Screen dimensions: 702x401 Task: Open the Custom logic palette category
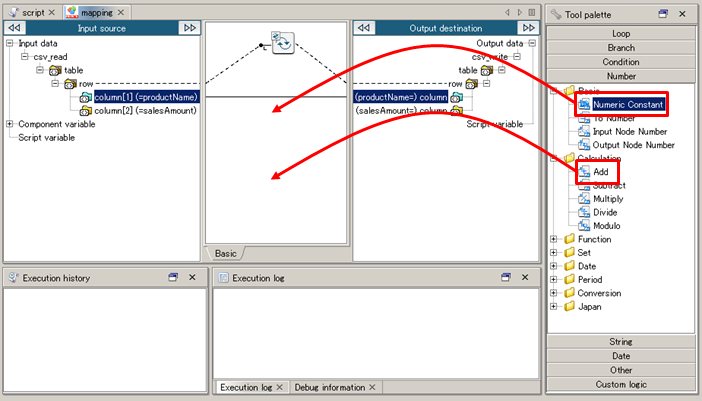pyautogui.click(x=621, y=384)
